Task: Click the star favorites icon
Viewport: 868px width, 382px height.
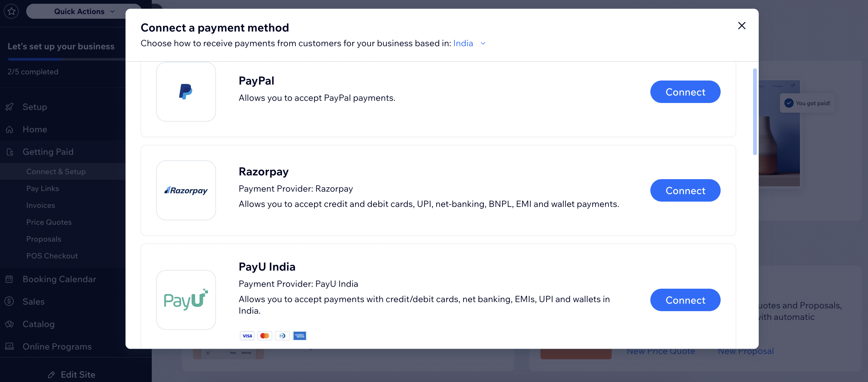Action: (12, 12)
